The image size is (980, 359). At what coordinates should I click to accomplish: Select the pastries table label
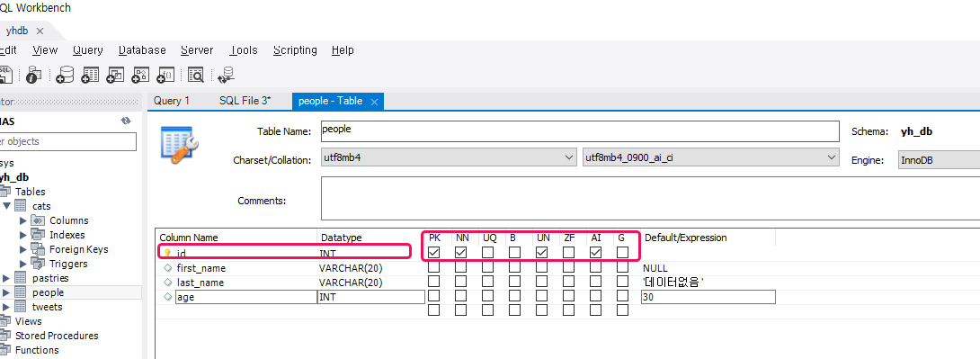pos(50,278)
